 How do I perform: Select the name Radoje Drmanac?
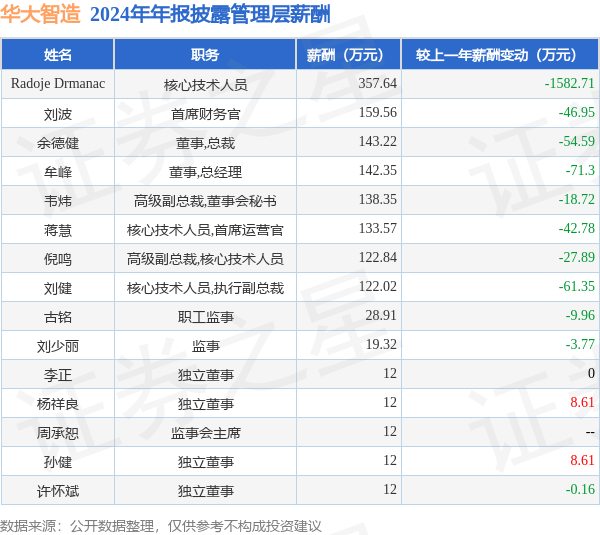(x=58, y=83)
